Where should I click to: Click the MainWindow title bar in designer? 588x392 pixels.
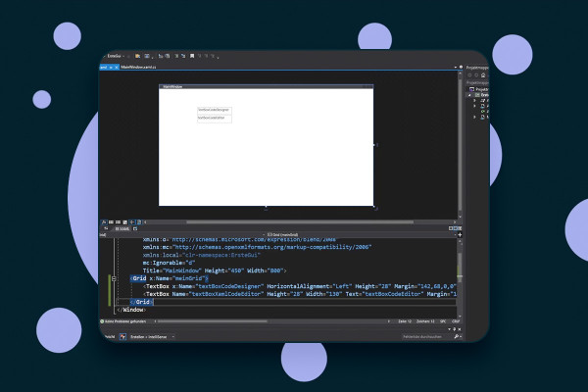(266, 86)
